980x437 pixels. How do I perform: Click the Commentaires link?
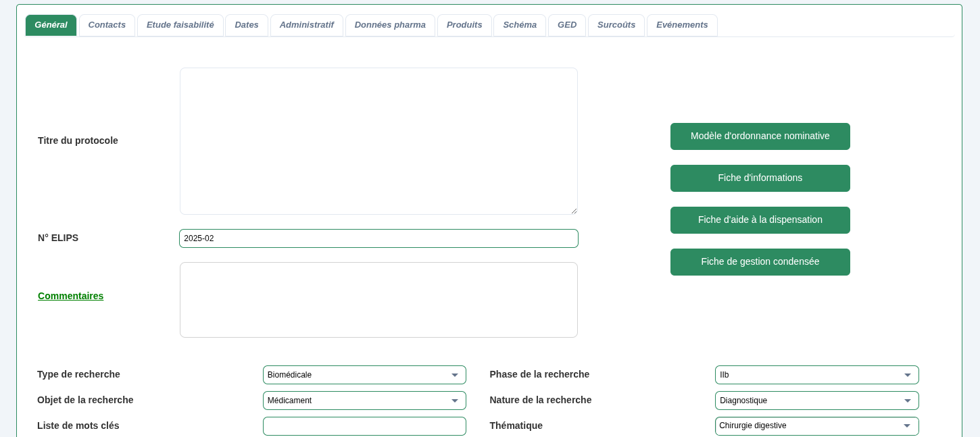click(x=70, y=296)
